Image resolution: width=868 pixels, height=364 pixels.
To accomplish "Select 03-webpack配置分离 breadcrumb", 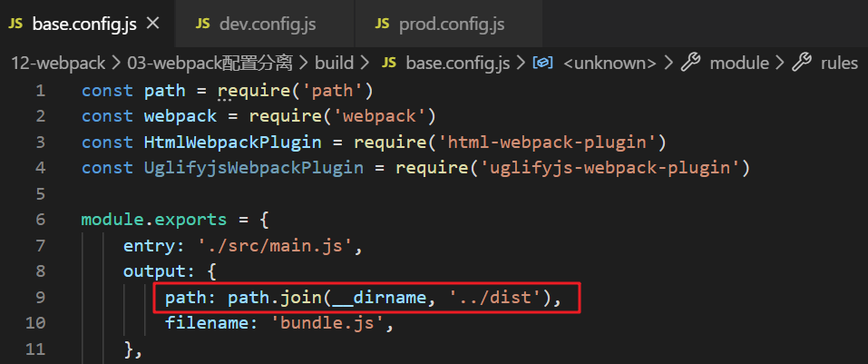I will click(x=210, y=64).
